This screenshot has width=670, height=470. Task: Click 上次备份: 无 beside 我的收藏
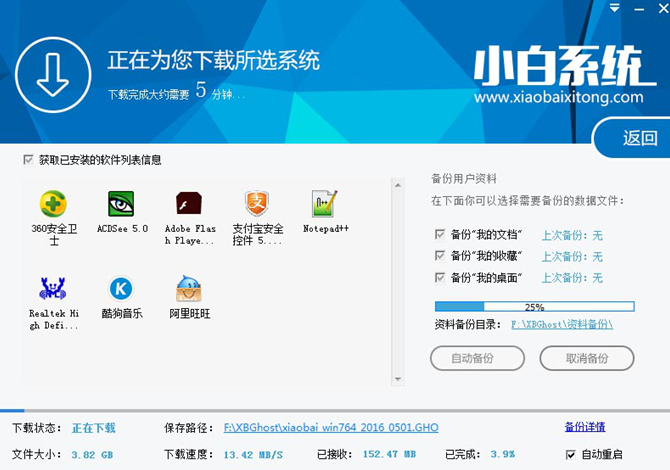click(x=572, y=256)
